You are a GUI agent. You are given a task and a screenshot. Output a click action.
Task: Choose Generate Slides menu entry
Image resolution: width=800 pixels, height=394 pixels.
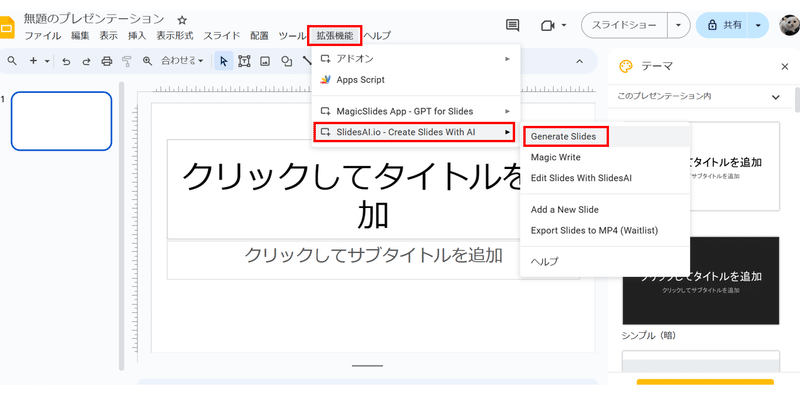[563, 137]
